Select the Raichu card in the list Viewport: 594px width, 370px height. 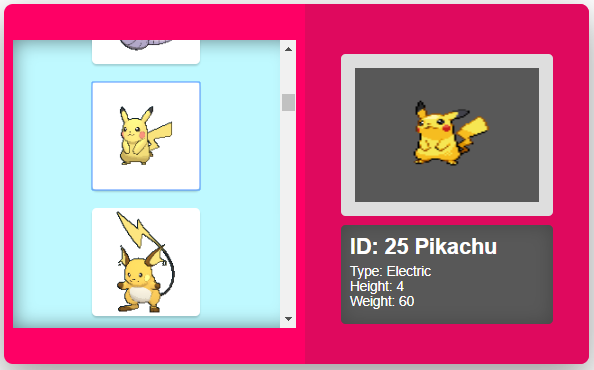click(x=146, y=262)
